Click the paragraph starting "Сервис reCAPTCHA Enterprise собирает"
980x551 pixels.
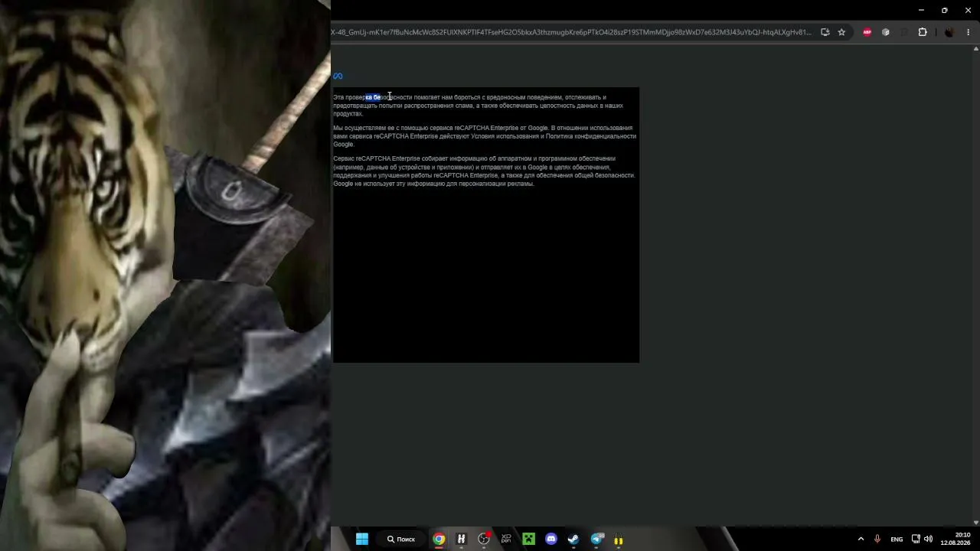point(484,171)
